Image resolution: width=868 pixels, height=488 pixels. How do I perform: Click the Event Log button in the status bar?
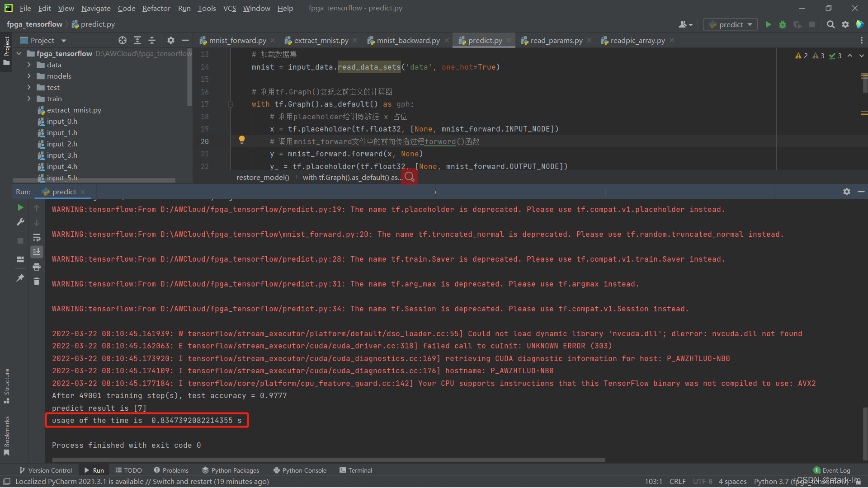coord(832,470)
